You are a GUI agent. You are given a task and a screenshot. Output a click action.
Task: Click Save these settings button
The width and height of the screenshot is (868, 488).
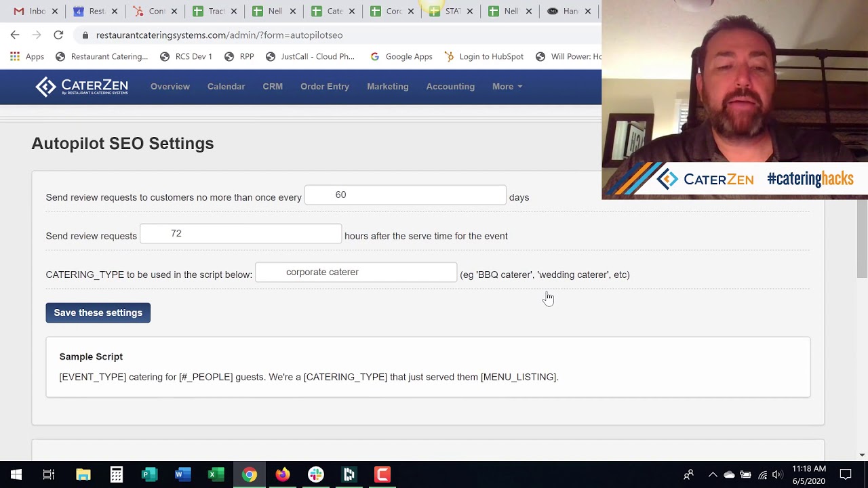[98, 312]
